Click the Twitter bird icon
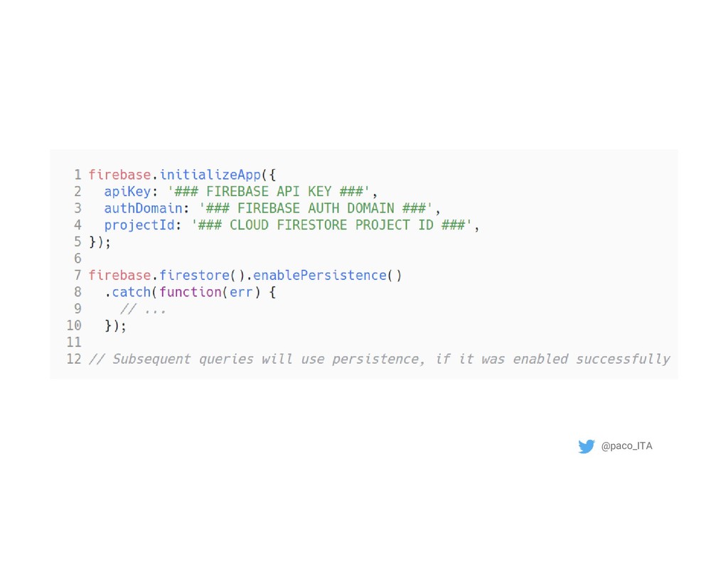The image size is (728, 562). 586,446
